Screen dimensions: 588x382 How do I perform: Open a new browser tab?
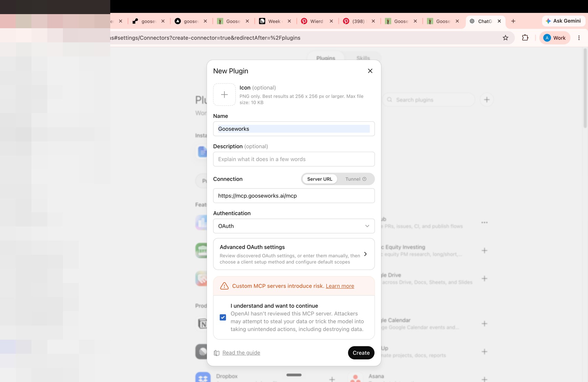pos(513,21)
